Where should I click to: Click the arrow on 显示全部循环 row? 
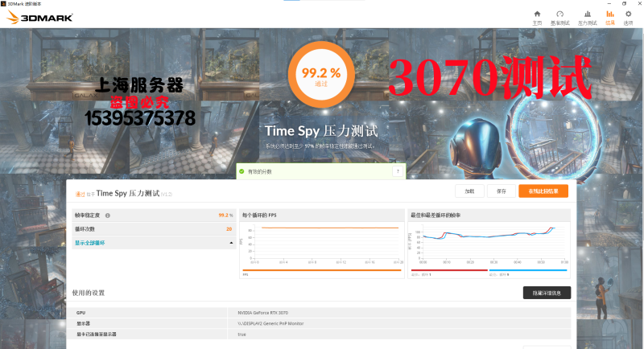click(231, 243)
